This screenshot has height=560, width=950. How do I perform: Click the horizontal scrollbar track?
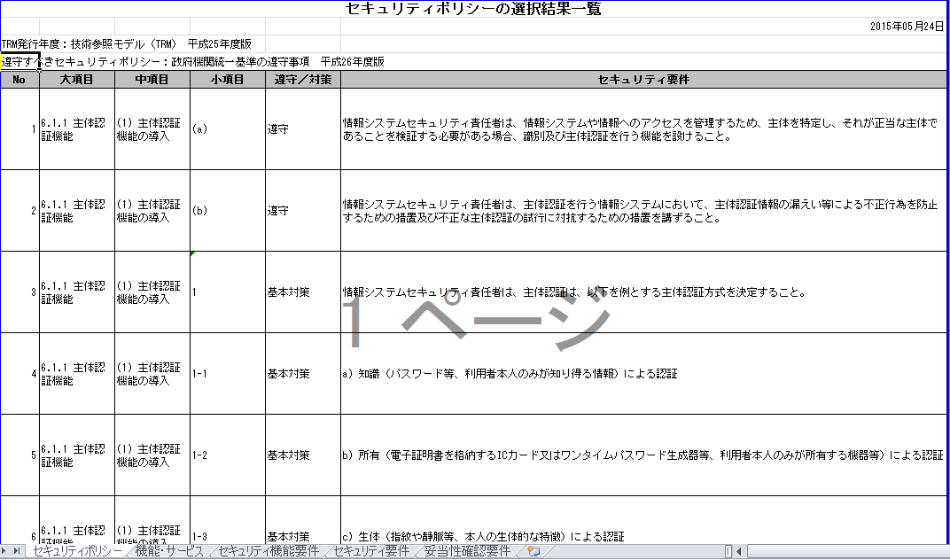[x=847, y=551]
